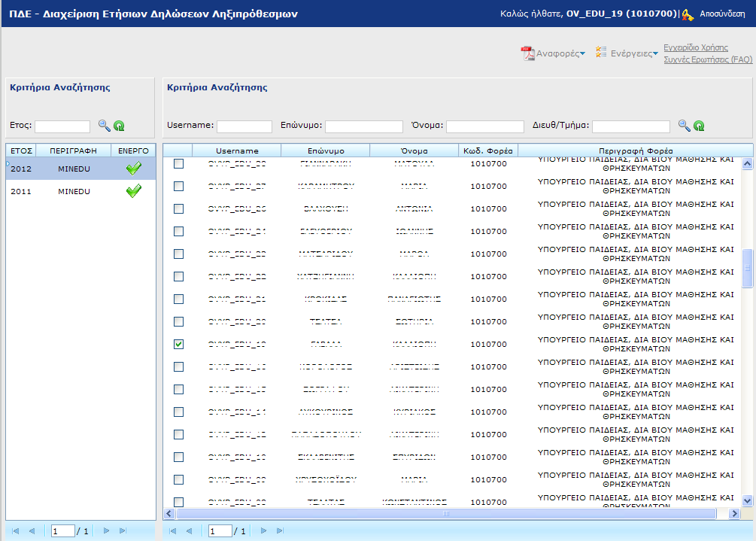
Task: Go to first page in users pager
Action: click(x=172, y=531)
